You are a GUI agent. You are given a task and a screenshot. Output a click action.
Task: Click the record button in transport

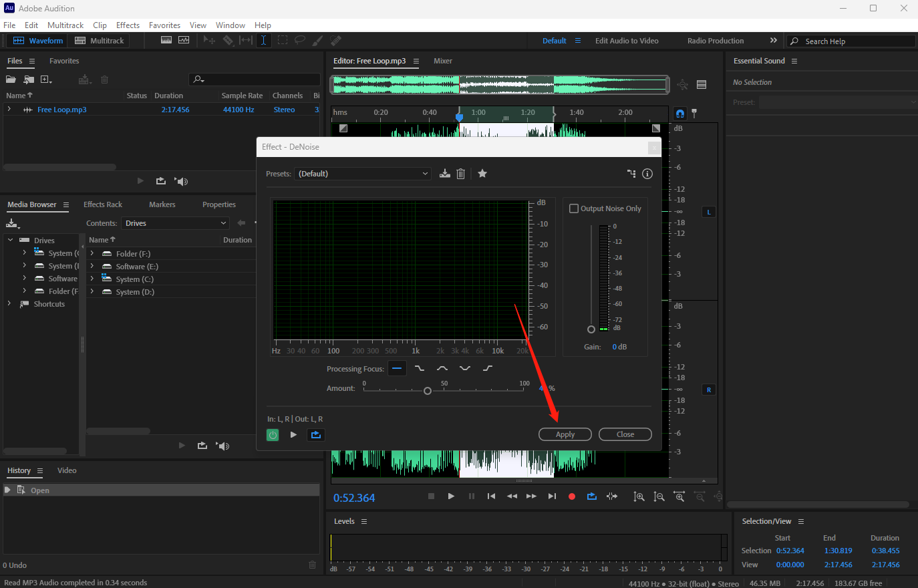(572, 496)
